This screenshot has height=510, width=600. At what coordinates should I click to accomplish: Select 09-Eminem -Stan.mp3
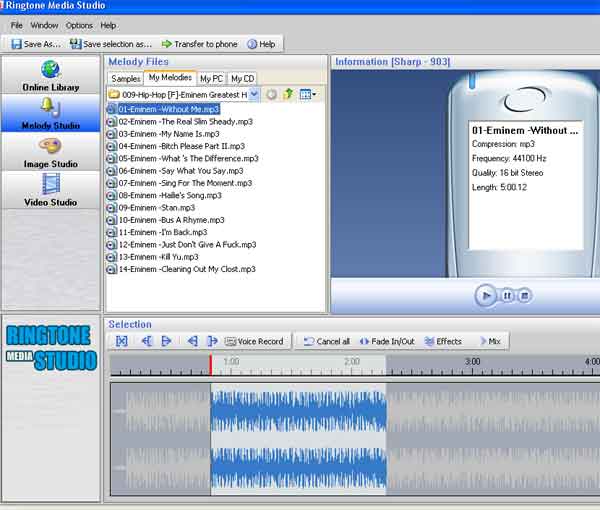[151, 208]
